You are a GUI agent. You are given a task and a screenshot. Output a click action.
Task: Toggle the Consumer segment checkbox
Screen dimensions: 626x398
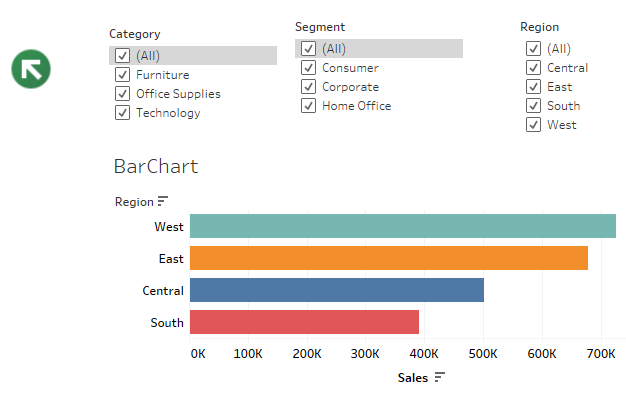(x=308, y=68)
